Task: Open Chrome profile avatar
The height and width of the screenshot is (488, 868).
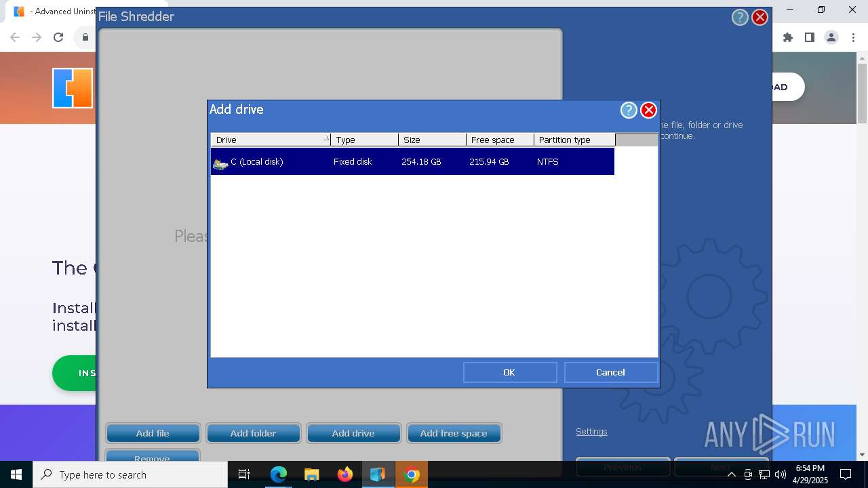Action: coord(831,37)
